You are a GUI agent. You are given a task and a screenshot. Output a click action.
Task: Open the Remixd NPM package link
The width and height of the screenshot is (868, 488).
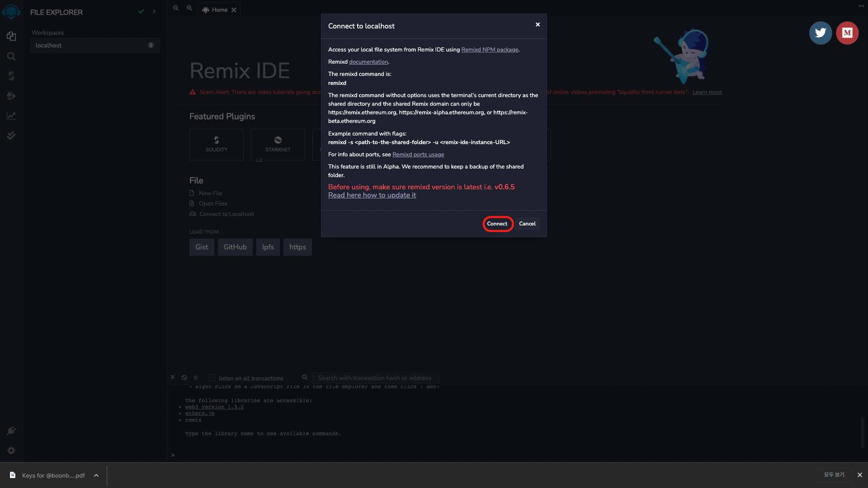click(x=490, y=50)
